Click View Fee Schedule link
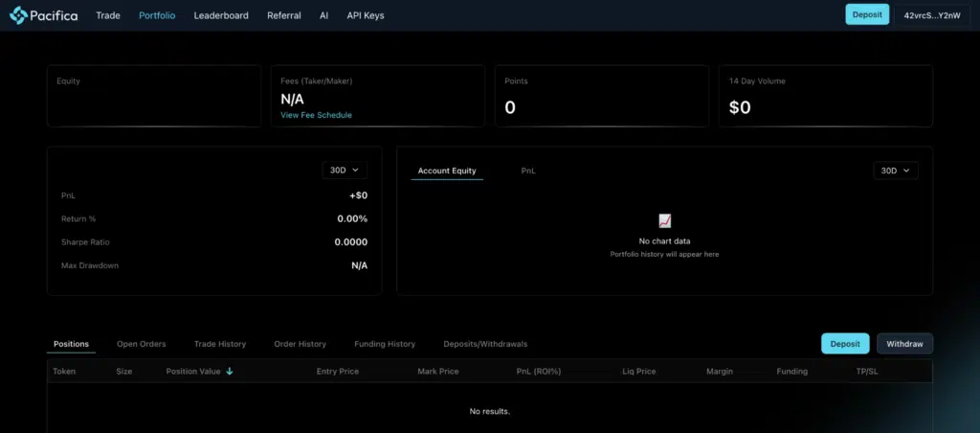The width and height of the screenshot is (980, 433). coord(316,115)
